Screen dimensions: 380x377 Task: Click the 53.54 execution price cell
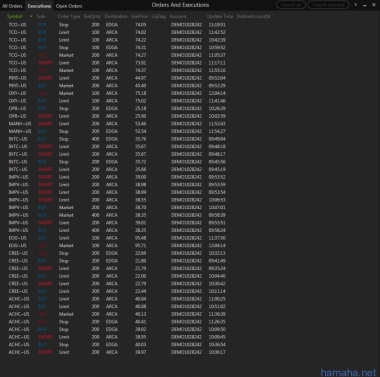140,131
